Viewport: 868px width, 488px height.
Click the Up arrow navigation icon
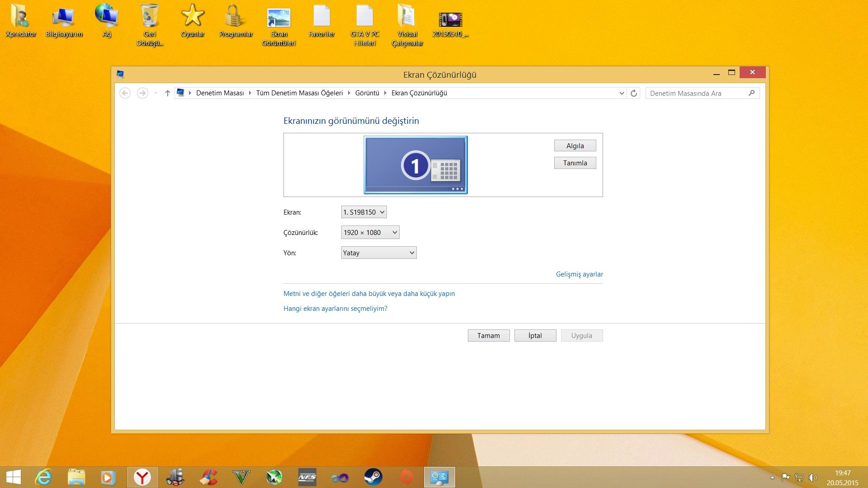pos(167,93)
